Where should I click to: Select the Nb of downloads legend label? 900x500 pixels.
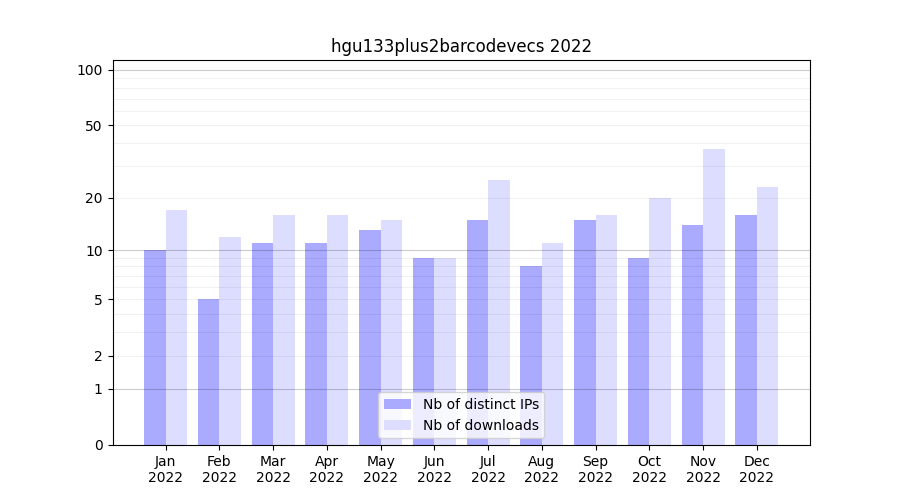tap(480, 425)
